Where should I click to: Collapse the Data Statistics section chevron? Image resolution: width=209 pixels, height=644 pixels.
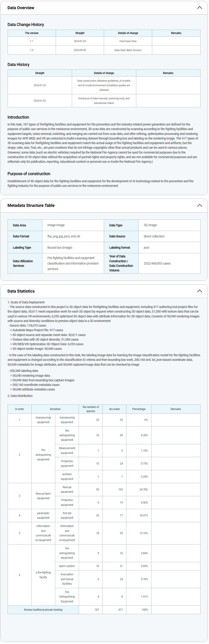click(x=200, y=291)
